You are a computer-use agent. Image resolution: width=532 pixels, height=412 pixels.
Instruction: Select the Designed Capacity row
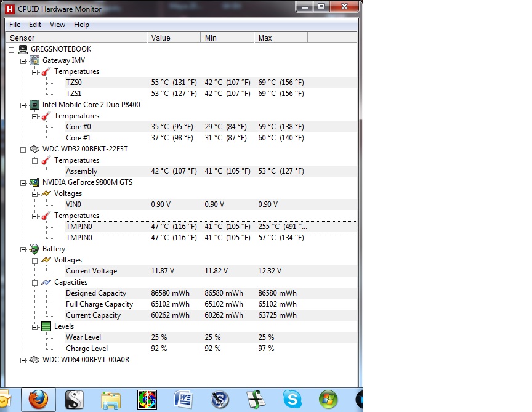(x=211, y=293)
